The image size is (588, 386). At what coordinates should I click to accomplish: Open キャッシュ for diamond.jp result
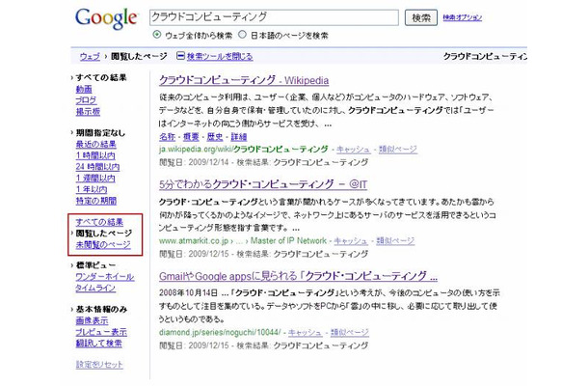click(x=305, y=333)
